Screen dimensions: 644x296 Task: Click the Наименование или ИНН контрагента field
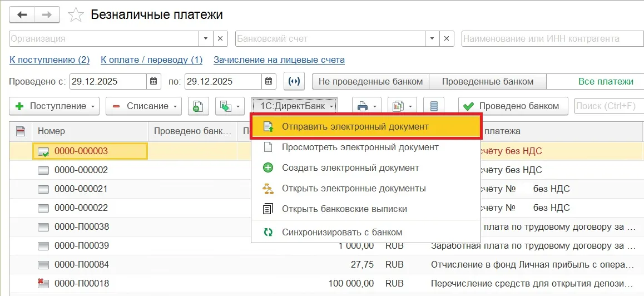coord(551,39)
